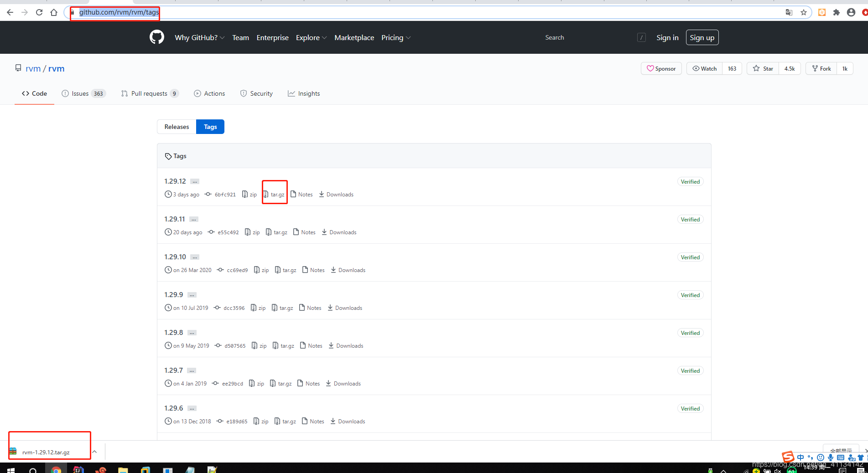This screenshot has height=473, width=868.
Task: Expand the ellipsis next to tag 1.29.8
Action: coord(192,333)
